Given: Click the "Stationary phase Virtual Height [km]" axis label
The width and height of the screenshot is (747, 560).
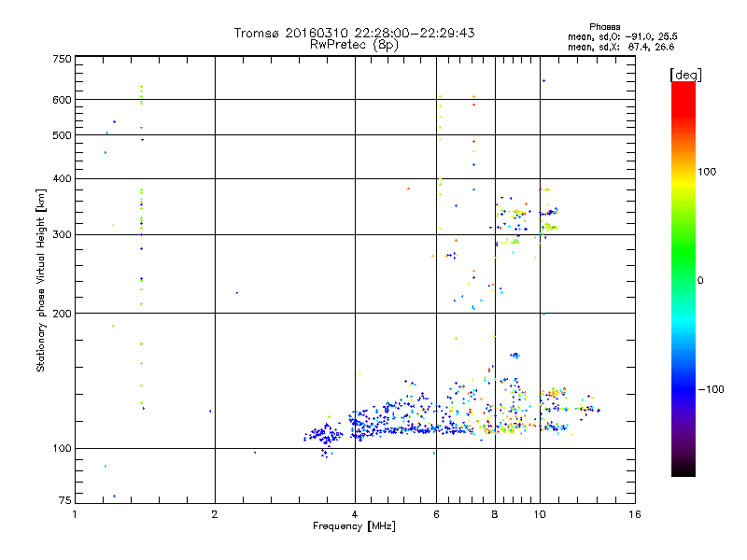Looking at the screenshot, I should tap(40, 280).
